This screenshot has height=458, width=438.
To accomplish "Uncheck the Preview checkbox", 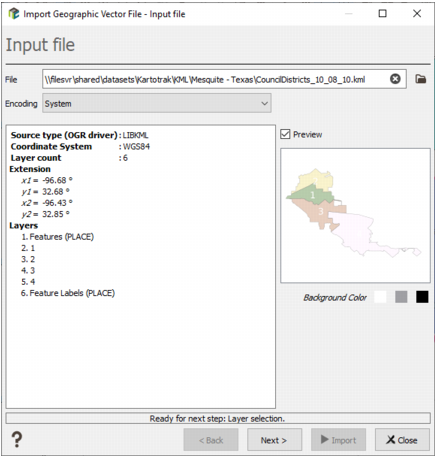I will (x=285, y=134).
